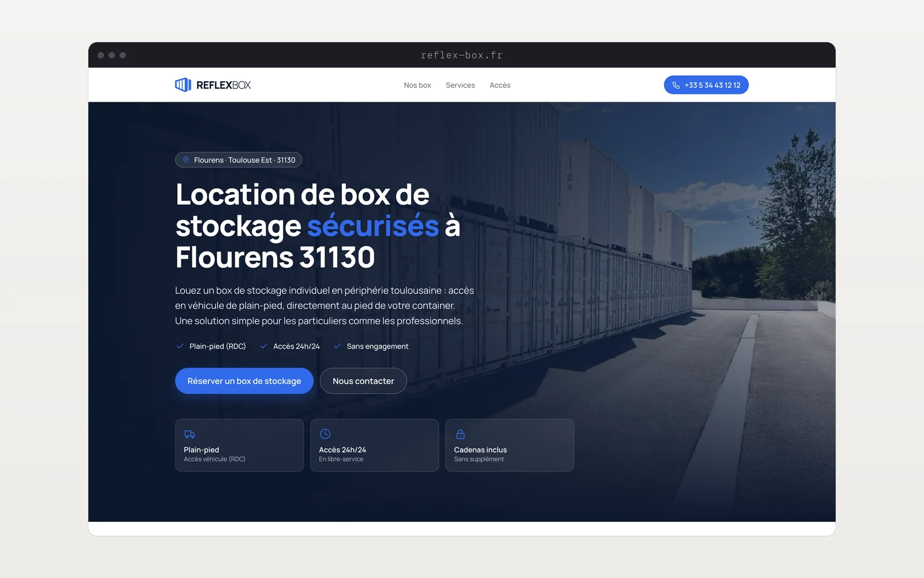Click the location pin icon beside Flourens
Screen dimensions: 924x578
(186, 160)
